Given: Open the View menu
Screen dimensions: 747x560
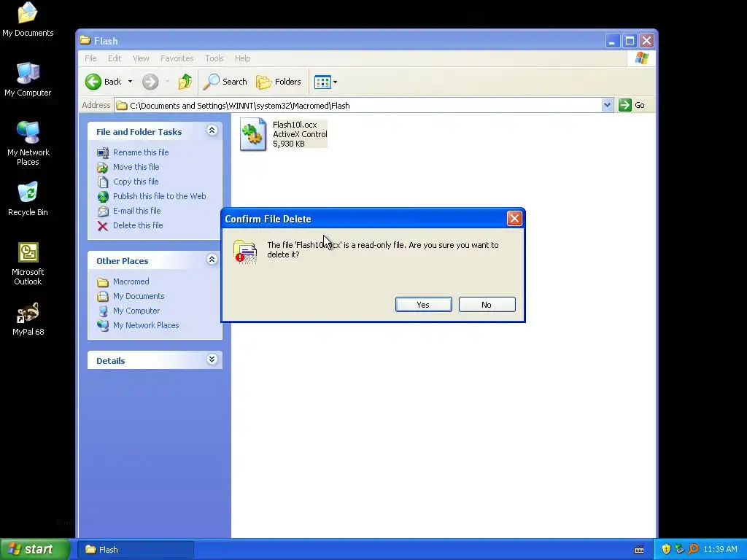Looking at the screenshot, I should [x=141, y=58].
